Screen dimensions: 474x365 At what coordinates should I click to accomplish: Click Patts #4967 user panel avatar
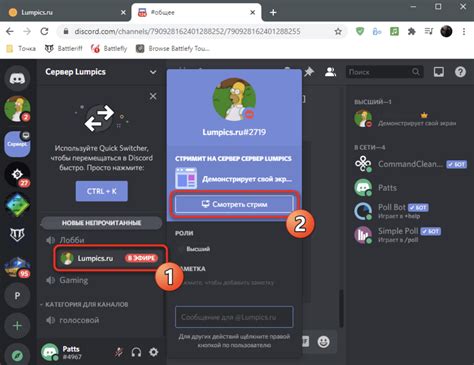(50, 352)
